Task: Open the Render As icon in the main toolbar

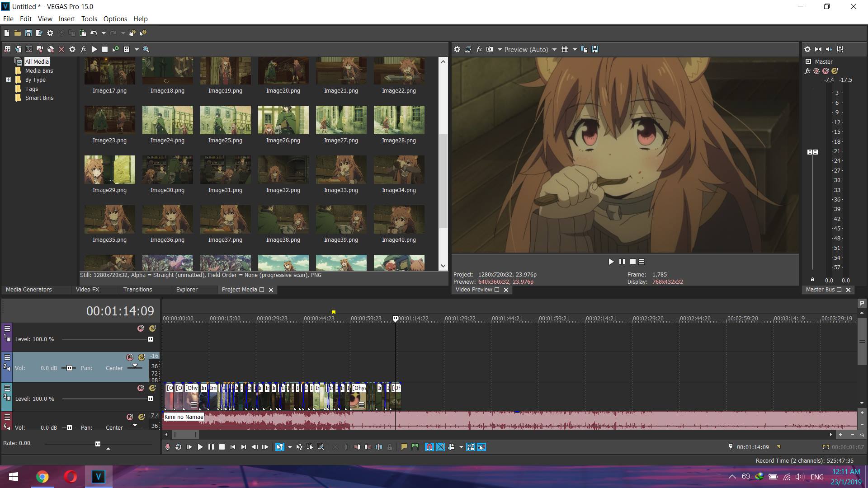Action: point(39,33)
